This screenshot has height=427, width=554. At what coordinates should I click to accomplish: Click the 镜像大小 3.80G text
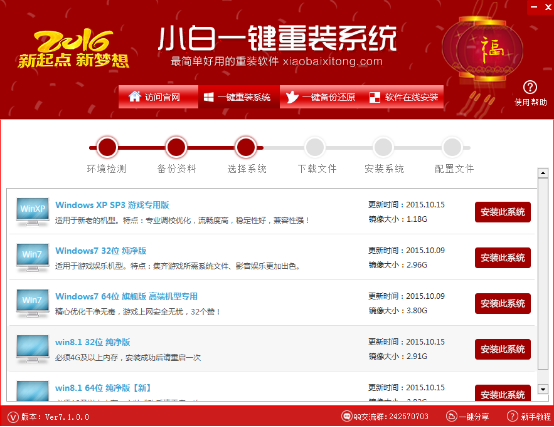tap(398, 311)
